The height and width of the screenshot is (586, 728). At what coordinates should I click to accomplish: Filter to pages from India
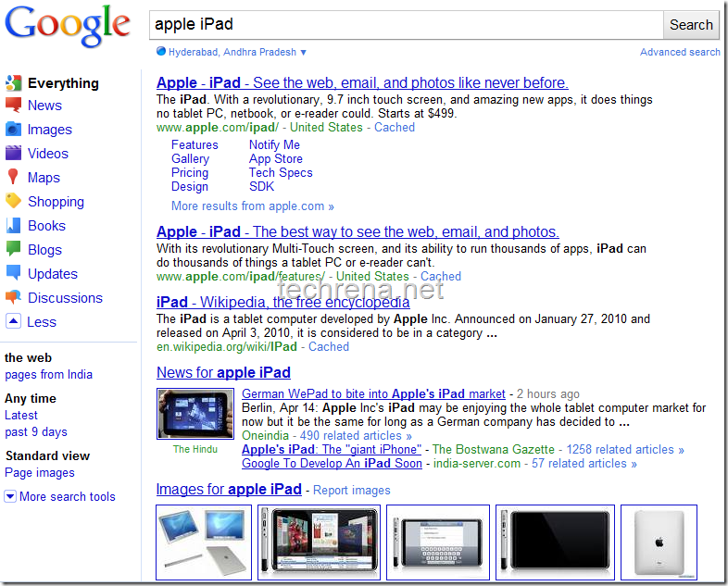(x=49, y=374)
